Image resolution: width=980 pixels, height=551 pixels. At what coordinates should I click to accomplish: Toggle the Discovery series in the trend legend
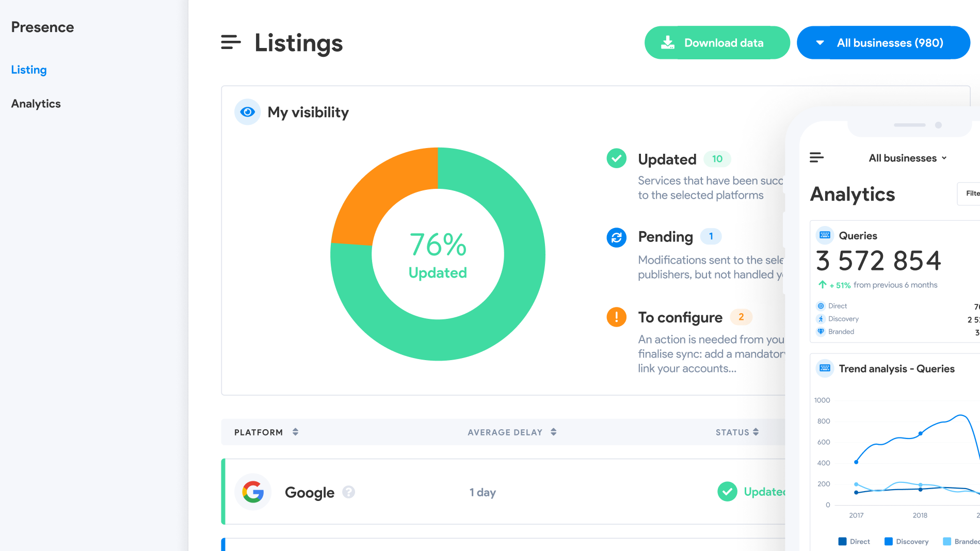tap(907, 541)
